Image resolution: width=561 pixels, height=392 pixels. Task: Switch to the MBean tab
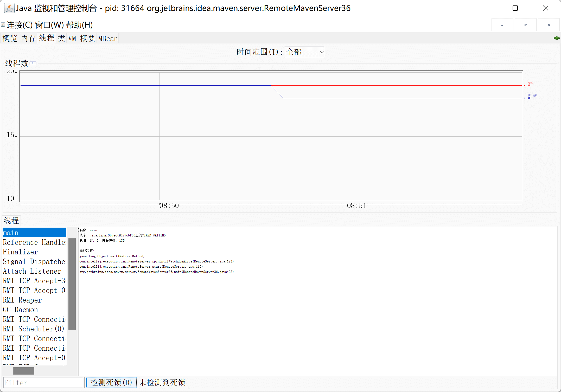point(108,38)
